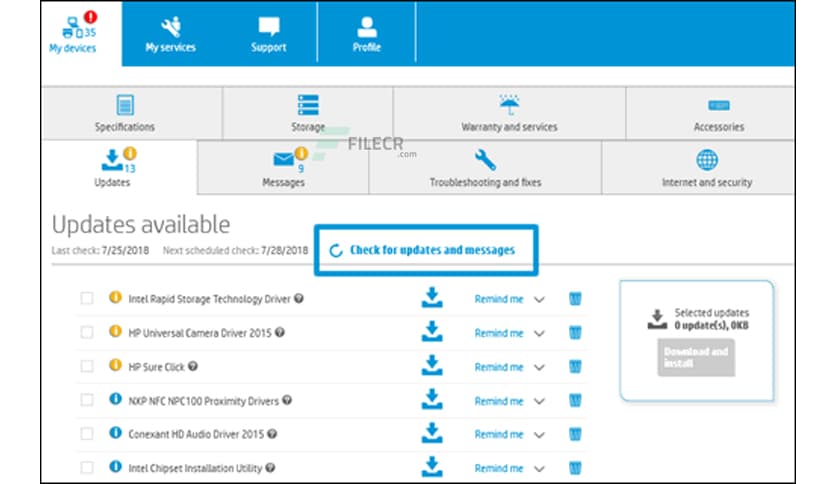Delete the Intel Chipset Installation Utility update
Image resolution: width=836 pixels, height=484 pixels.
tap(575, 468)
